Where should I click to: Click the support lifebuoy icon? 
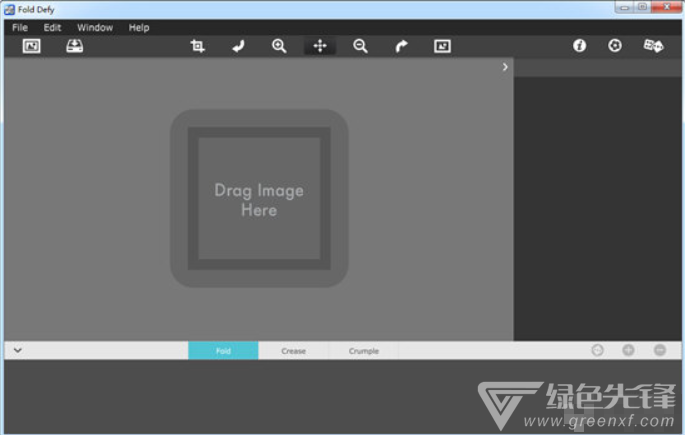615,45
